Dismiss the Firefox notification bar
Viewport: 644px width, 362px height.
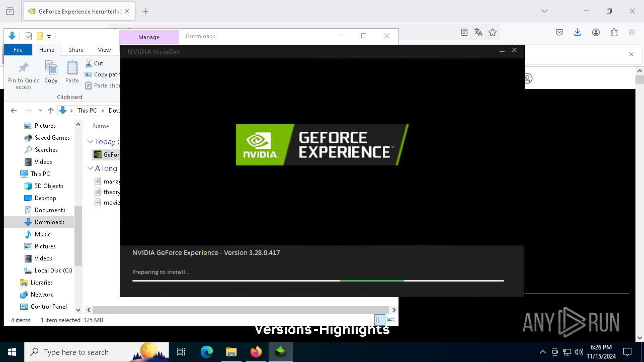631,54
